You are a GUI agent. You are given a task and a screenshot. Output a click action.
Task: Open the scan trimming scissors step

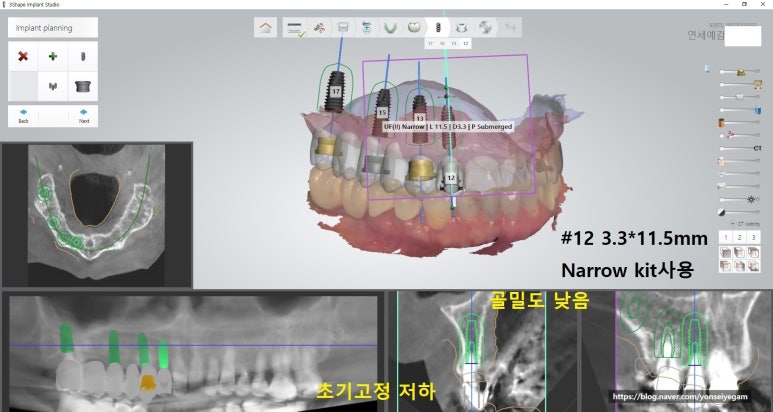[319, 28]
